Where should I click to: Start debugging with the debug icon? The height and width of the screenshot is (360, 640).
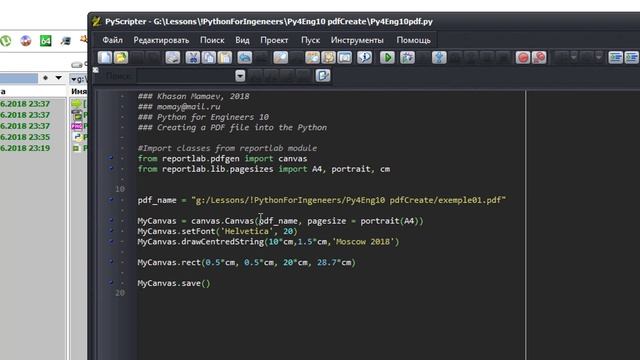(x=407, y=58)
